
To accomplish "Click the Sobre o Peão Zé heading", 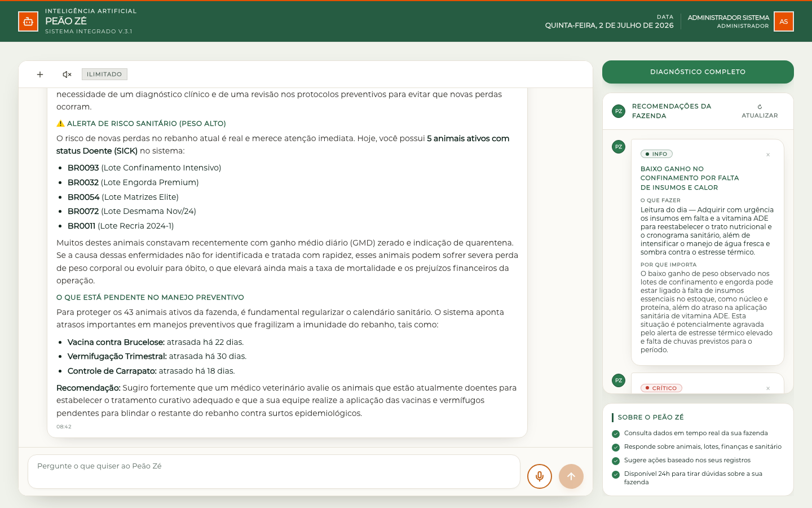I will tap(651, 417).
